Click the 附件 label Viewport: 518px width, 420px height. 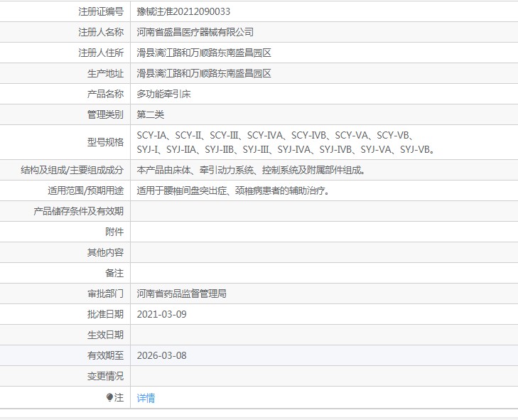tap(114, 232)
